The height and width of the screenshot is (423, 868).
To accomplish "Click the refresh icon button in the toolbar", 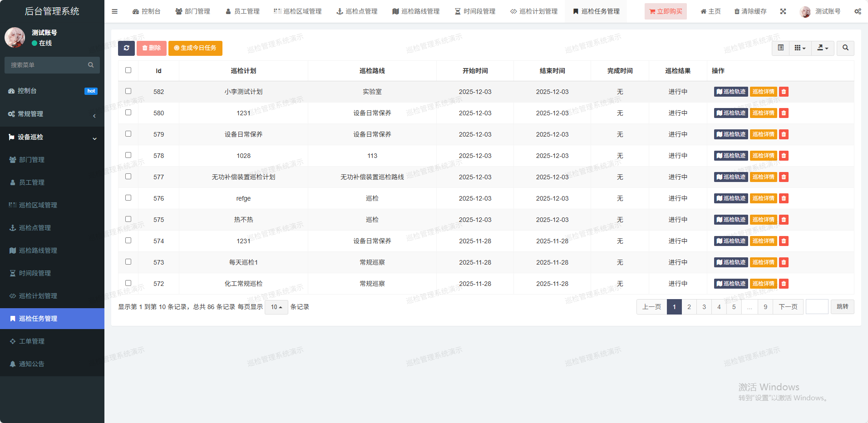I will (126, 48).
